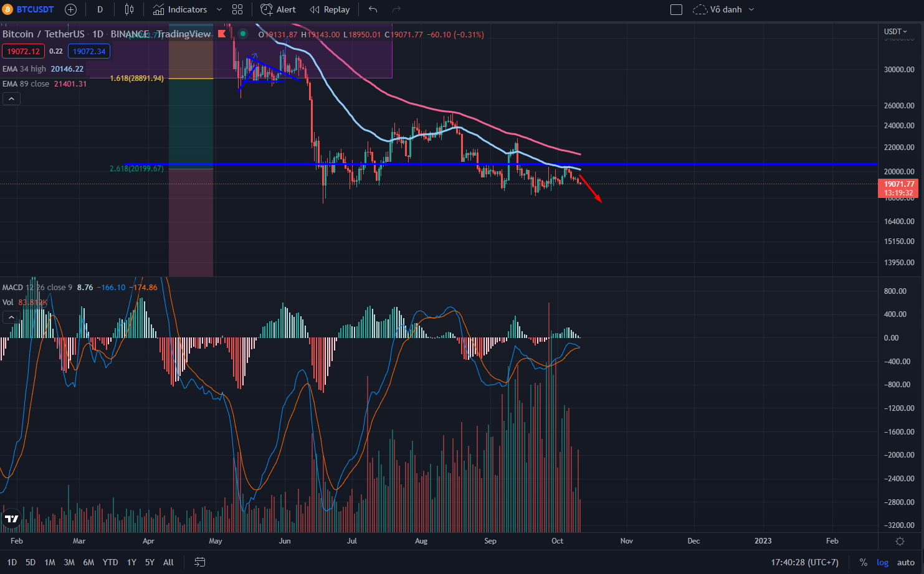The width and height of the screenshot is (924, 574).
Task: Open the indicator templates grid icon
Action: (237, 9)
